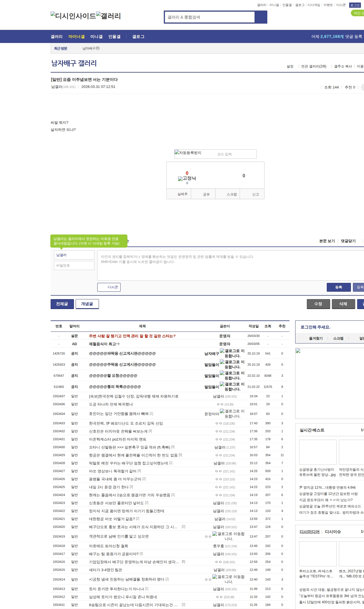Expand the 연관 갤러리(2/8) list
The image size is (364, 609).
[x=313, y=66]
